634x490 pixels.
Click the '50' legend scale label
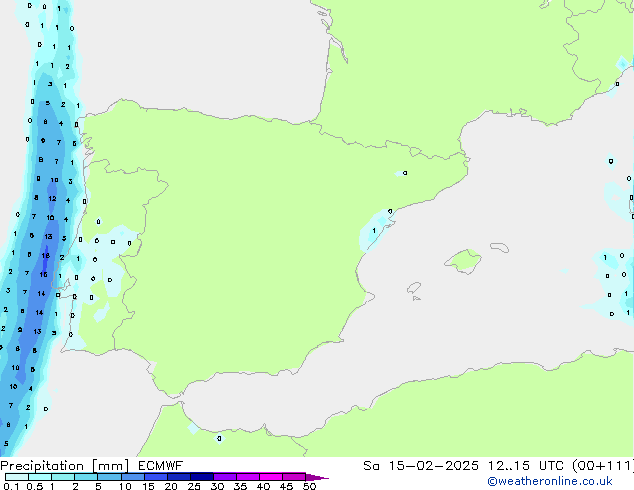(x=309, y=486)
